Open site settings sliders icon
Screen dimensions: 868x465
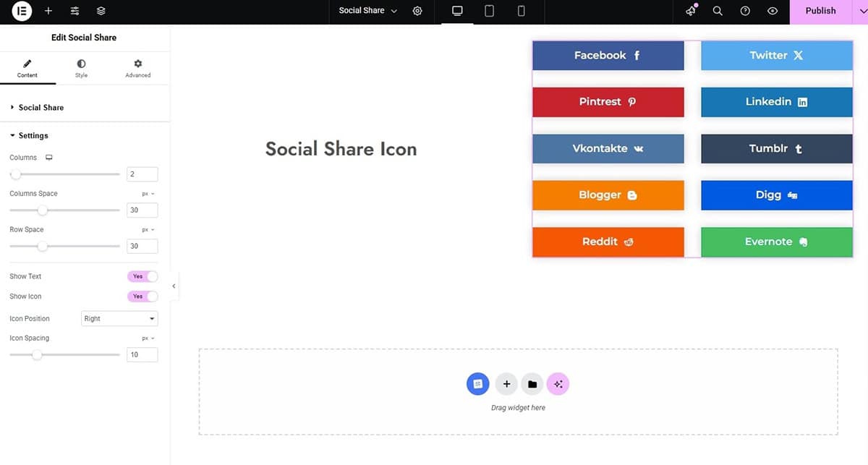tap(75, 11)
